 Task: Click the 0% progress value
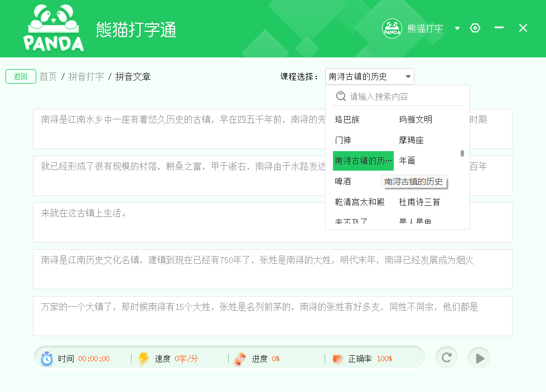(276, 359)
